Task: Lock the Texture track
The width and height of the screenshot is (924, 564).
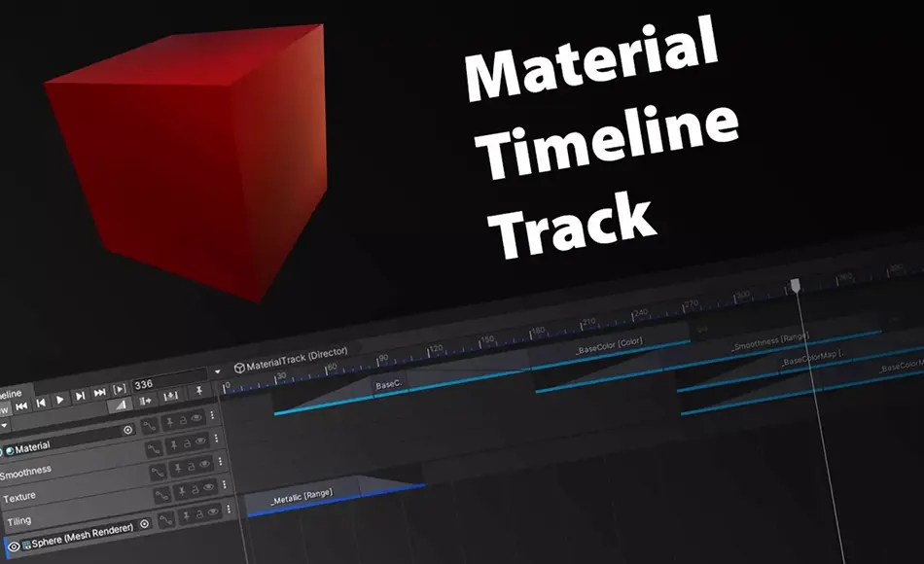Action: (191, 467)
